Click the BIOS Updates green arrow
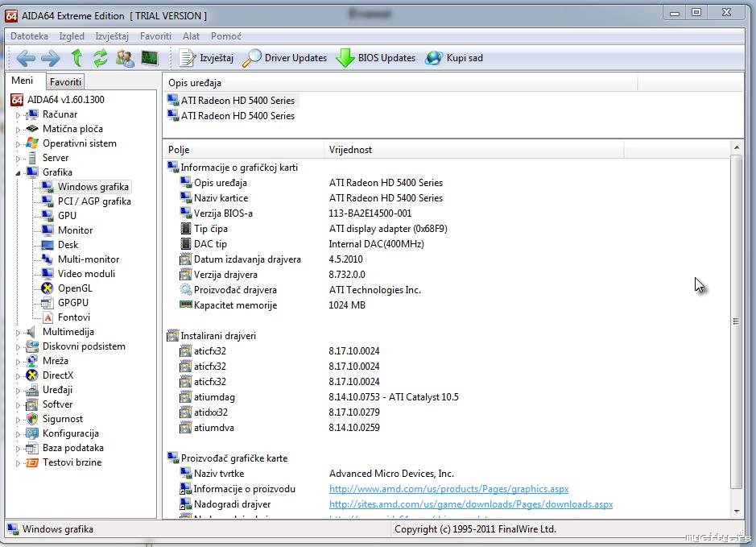The image size is (756, 547). [x=345, y=58]
